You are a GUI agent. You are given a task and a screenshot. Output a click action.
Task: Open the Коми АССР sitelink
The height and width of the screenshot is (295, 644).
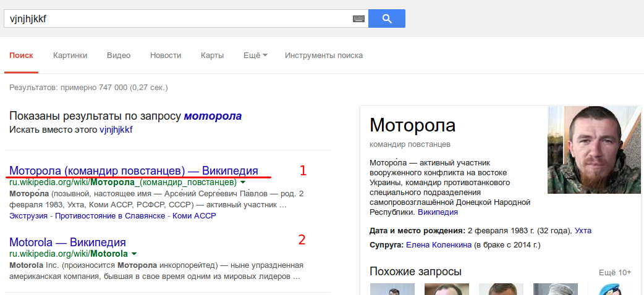(194, 215)
